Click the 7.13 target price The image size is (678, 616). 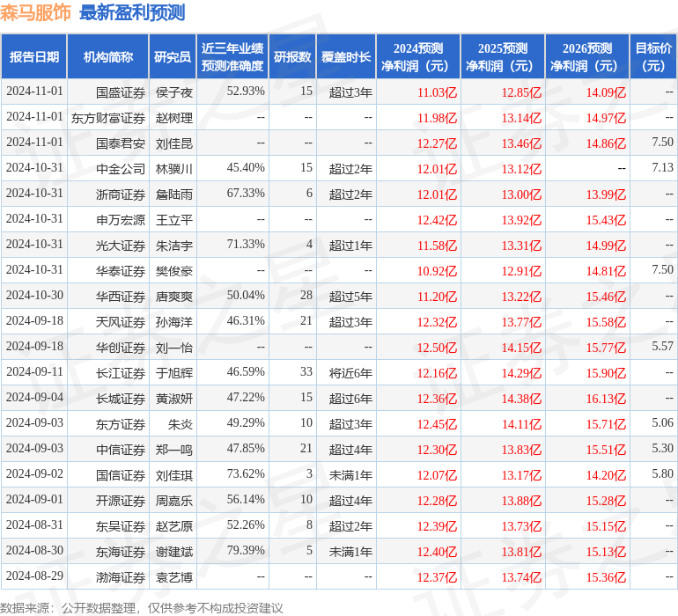pos(662,167)
